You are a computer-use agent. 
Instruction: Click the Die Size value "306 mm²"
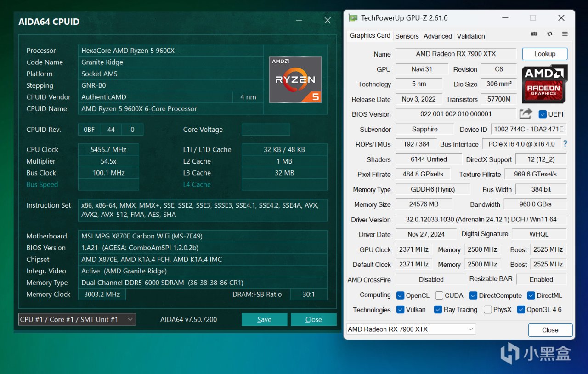[x=499, y=84]
